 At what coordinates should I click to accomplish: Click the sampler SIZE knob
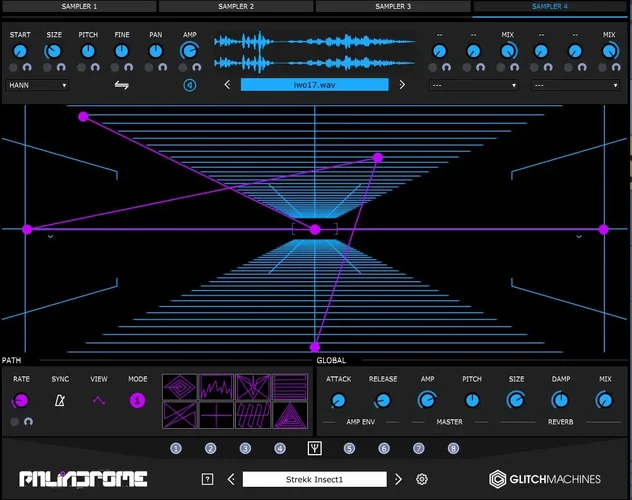click(x=53, y=51)
